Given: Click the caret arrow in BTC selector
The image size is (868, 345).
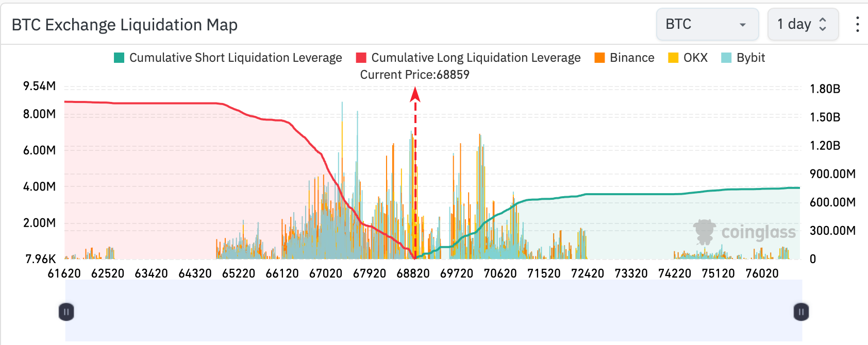Looking at the screenshot, I should click(x=742, y=25).
